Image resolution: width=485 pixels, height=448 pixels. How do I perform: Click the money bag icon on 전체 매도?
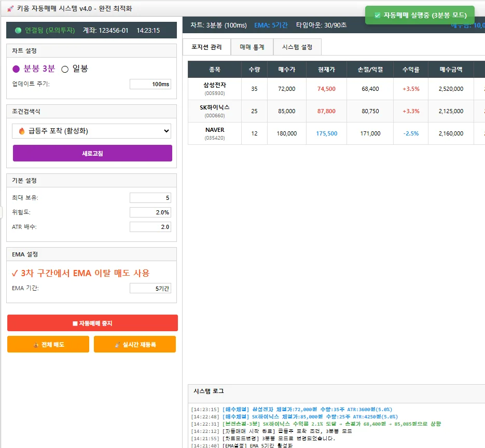[35, 345]
